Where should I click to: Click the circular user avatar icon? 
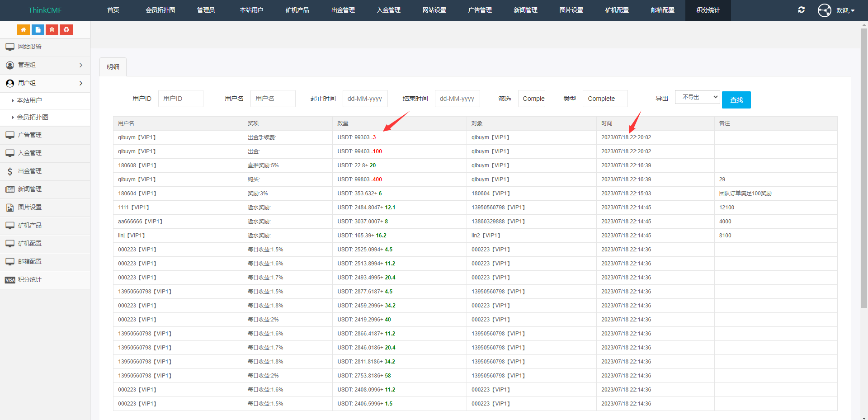[824, 10]
